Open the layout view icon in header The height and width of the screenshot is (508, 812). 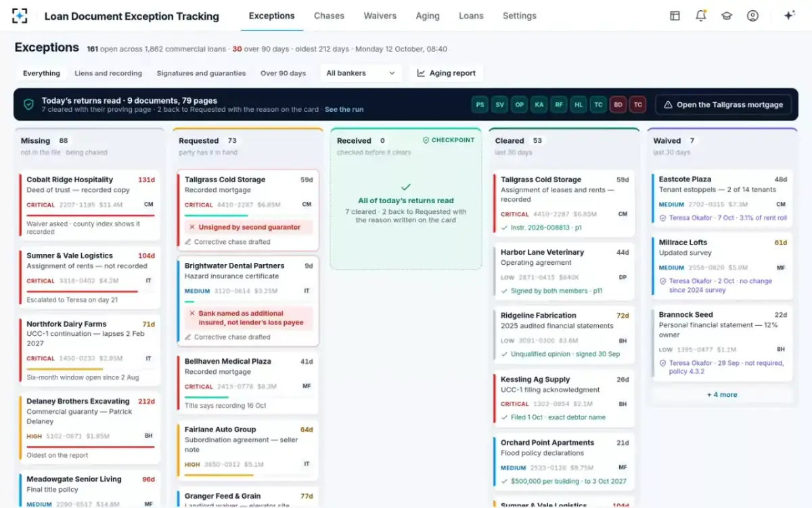coord(675,16)
